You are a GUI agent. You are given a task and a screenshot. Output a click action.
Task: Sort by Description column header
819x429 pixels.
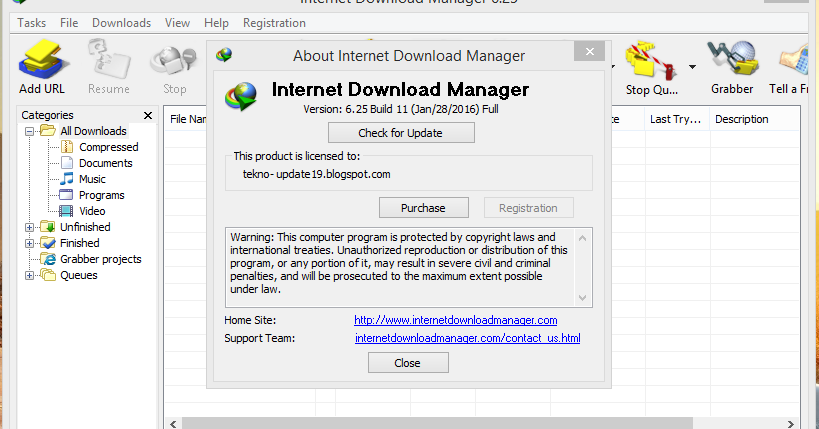click(x=754, y=119)
